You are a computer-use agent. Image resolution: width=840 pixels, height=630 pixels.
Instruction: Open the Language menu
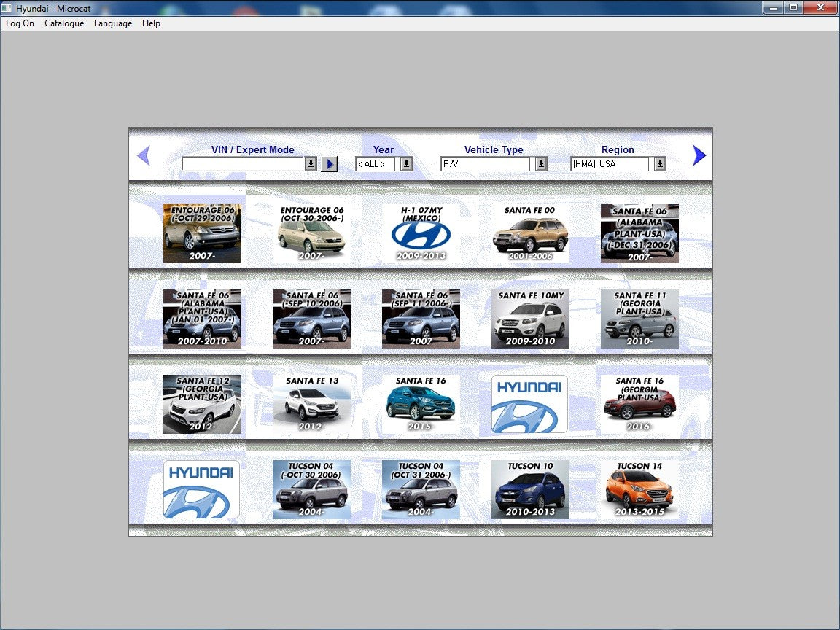[113, 23]
